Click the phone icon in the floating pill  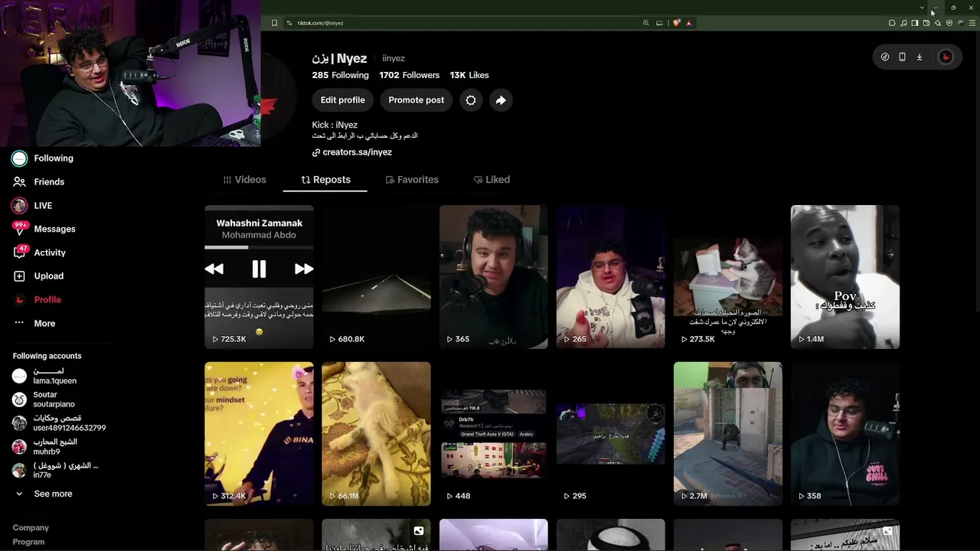[x=902, y=57]
